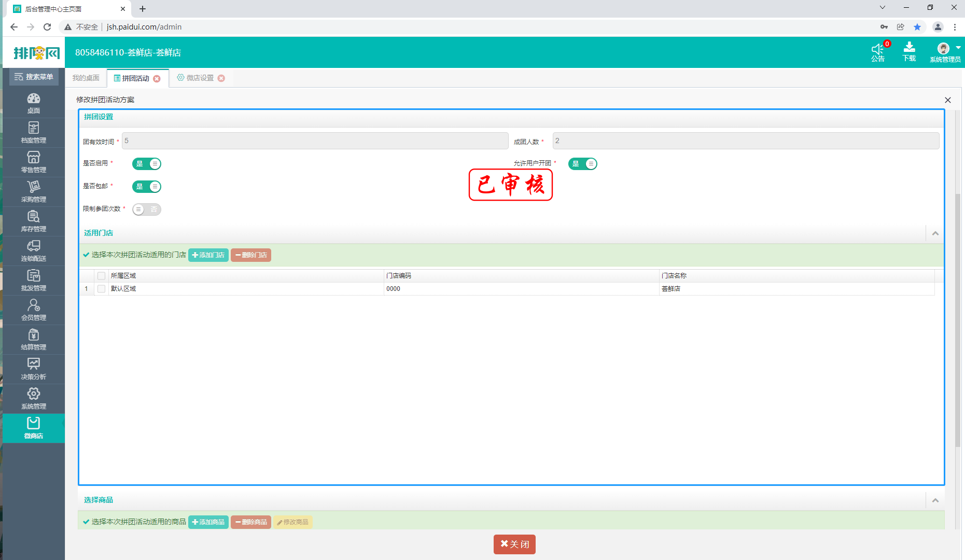
Task: Click the 下载 download icon
Action: pyautogui.click(x=909, y=52)
